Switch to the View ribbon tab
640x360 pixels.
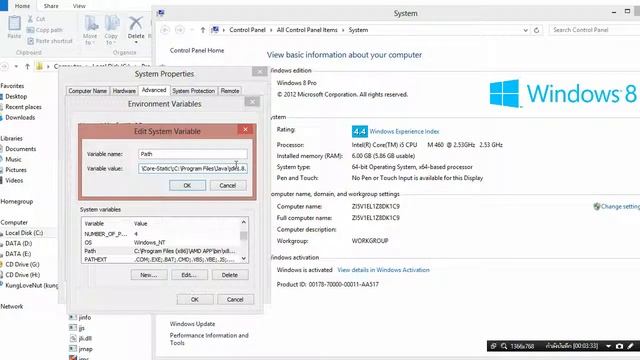[79, 6]
